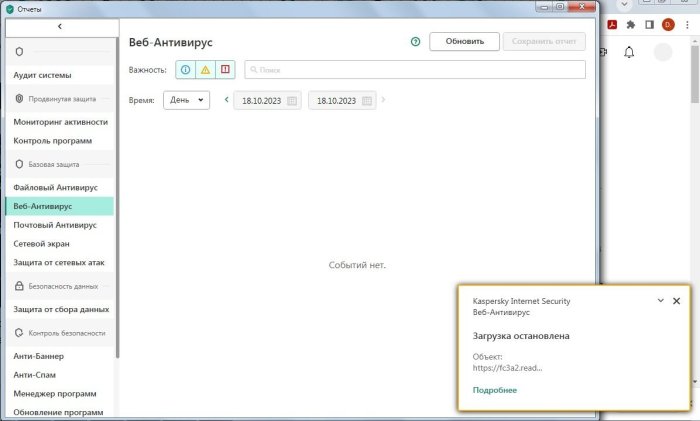Expand notification options chevron
The width and height of the screenshot is (700, 421).
661,300
